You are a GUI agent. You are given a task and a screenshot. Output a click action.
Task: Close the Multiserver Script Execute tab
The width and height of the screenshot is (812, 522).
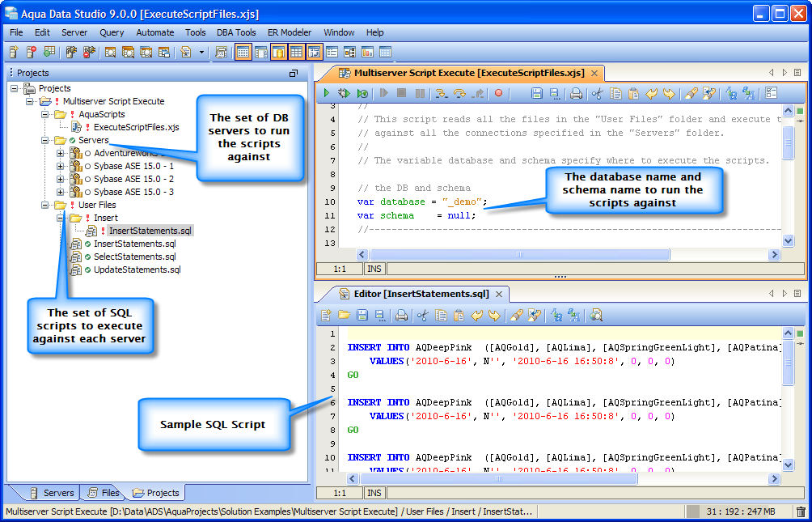pyautogui.click(x=594, y=73)
